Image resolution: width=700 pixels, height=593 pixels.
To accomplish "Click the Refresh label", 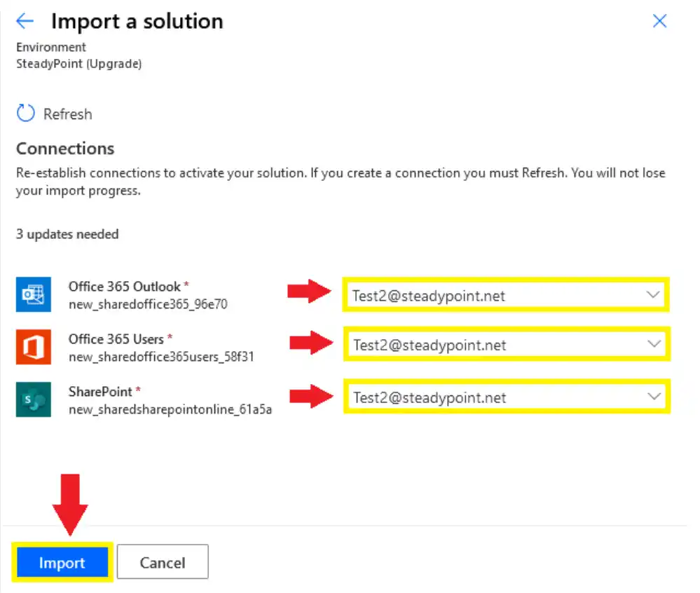I will 67,114.
